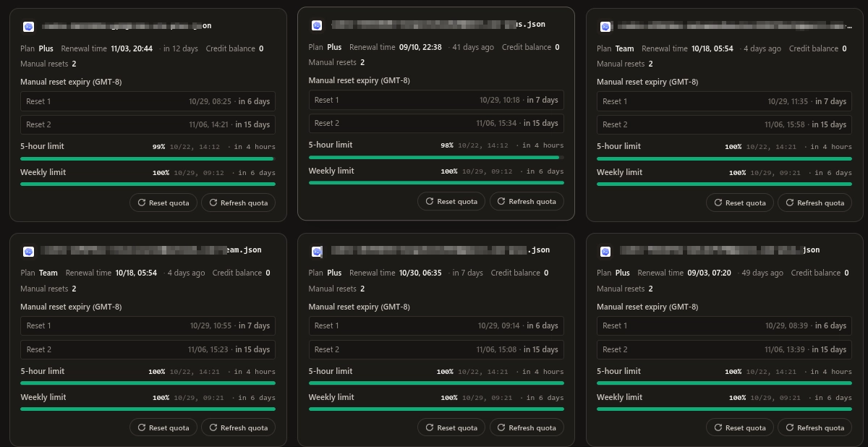Select the Reset 2 row expiring 11/06, 15:08

pos(436,349)
